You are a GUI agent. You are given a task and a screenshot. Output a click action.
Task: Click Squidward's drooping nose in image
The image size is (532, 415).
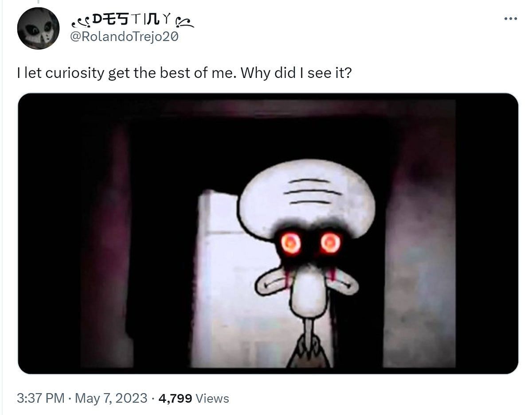click(309, 290)
